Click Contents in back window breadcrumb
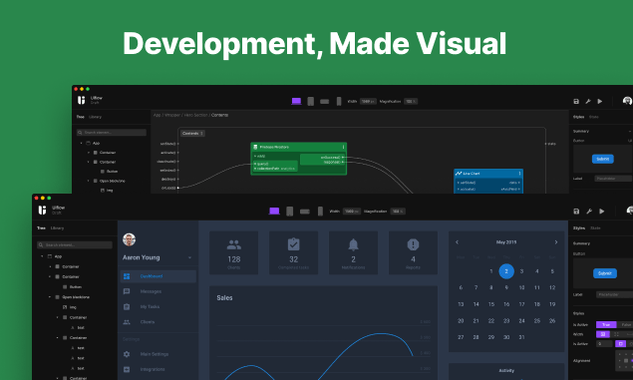This screenshot has width=633, height=380. [220, 115]
